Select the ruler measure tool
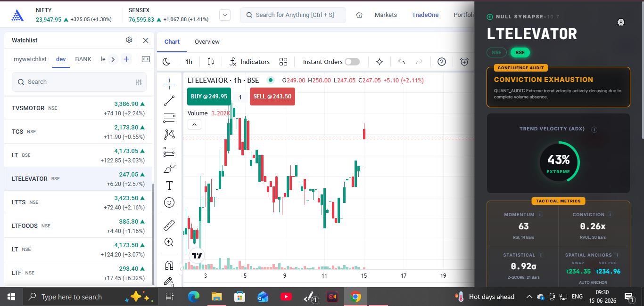 (x=169, y=225)
